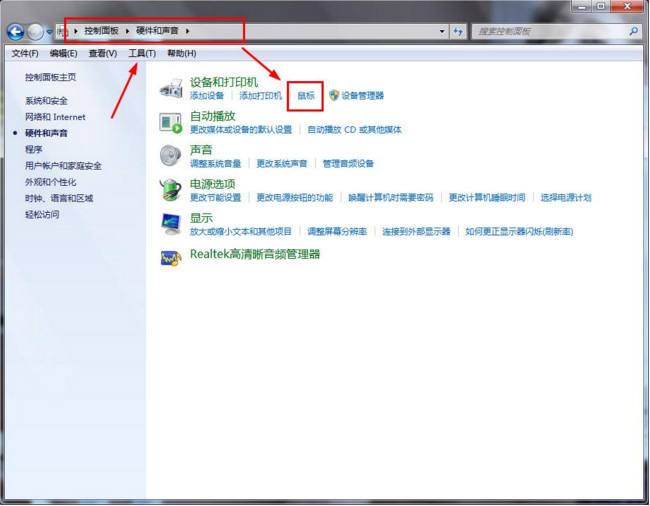Click into the 搜索控制面板 search field

pos(551,31)
